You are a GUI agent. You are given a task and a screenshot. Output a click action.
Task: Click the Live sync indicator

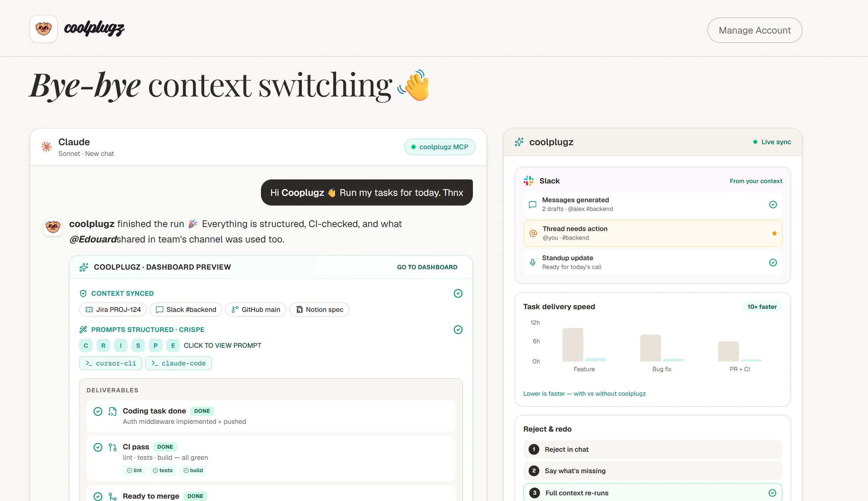pos(772,142)
